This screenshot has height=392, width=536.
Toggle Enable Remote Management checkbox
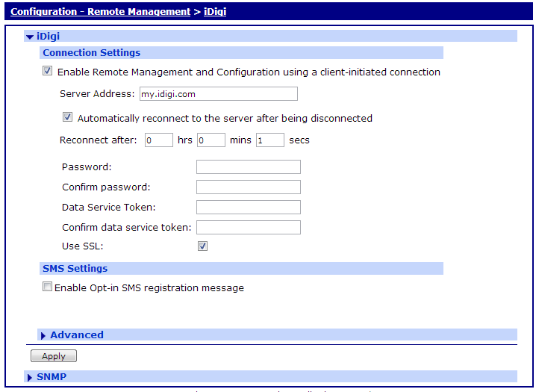(x=48, y=72)
